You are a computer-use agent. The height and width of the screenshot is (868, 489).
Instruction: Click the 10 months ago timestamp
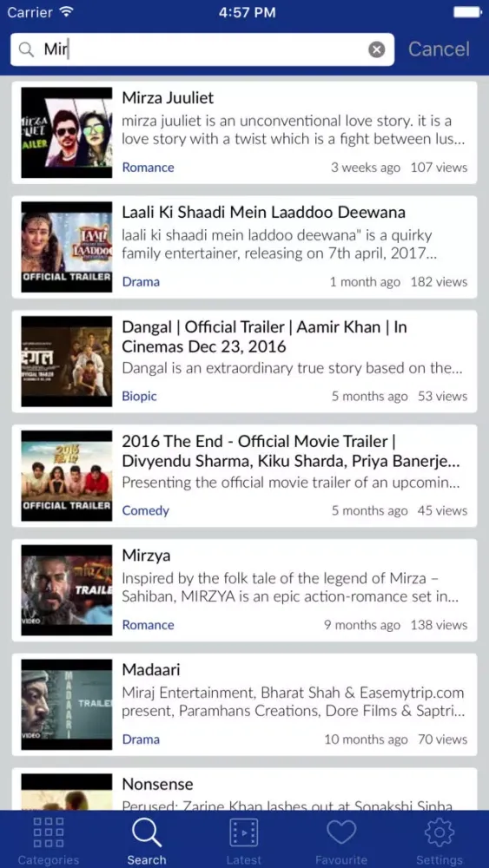[366, 740]
